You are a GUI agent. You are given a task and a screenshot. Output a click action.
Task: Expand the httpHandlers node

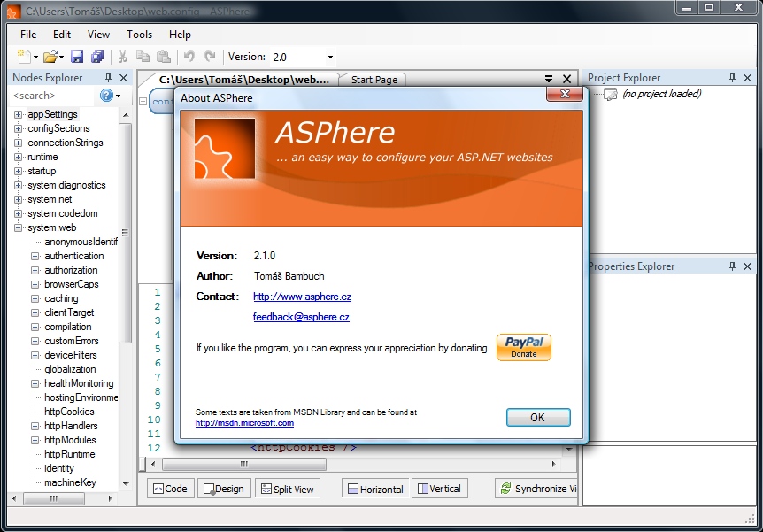click(35, 426)
